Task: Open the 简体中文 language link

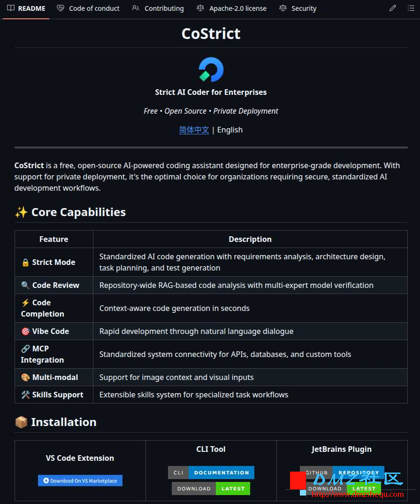Action: pos(194,130)
